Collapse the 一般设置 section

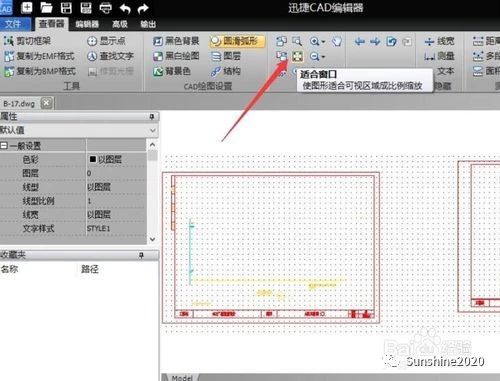4,146
